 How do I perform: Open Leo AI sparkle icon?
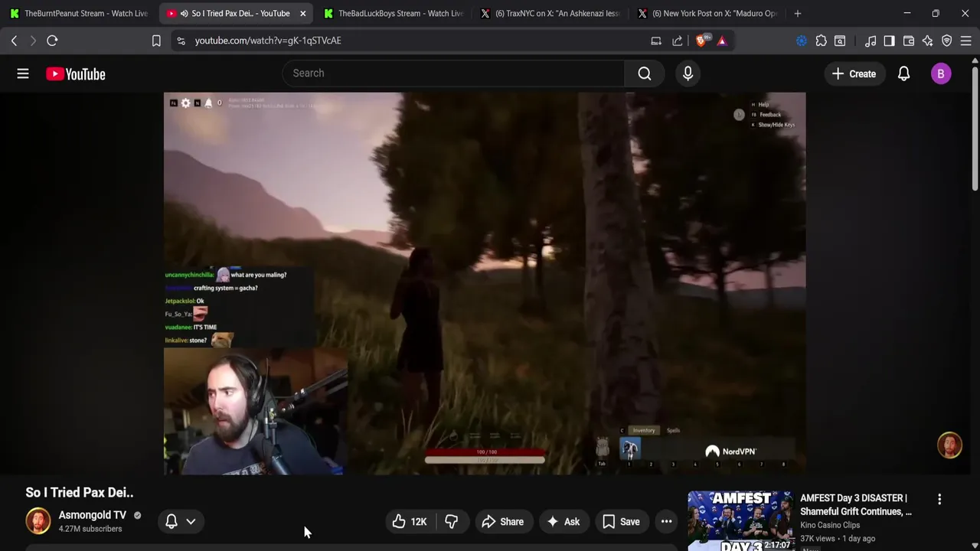(927, 41)
